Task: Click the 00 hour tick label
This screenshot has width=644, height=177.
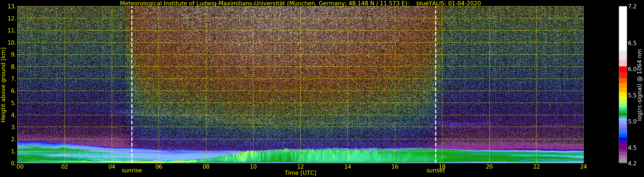Action: [x=20, y=166]
